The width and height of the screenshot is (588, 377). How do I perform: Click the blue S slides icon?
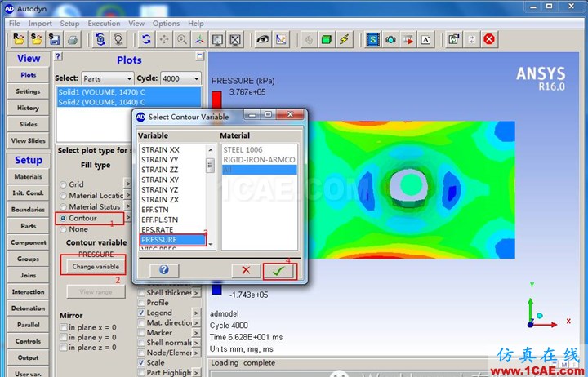372,39
